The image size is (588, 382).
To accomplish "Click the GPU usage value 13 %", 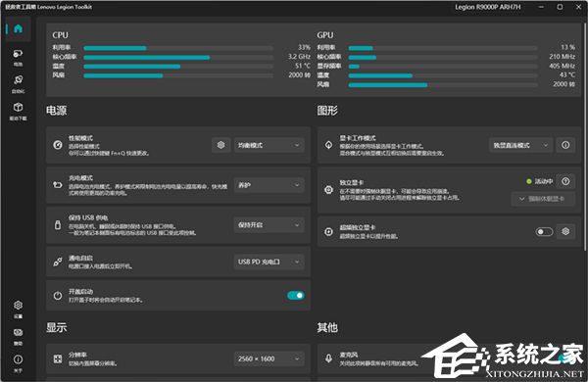I will pyautogui.click(x=567, y=47).
